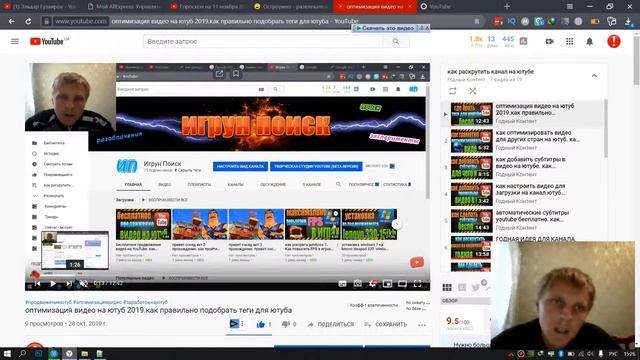This screenshot has height=360, width=640.
Task: Like the video with thumbs up
Action: coord(261,324)
